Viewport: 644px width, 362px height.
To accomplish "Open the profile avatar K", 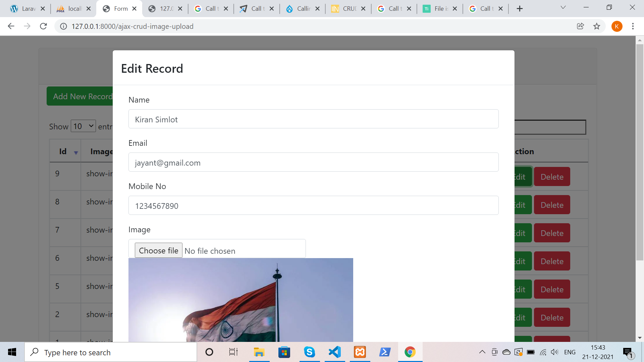I will (x=617, y=26).
